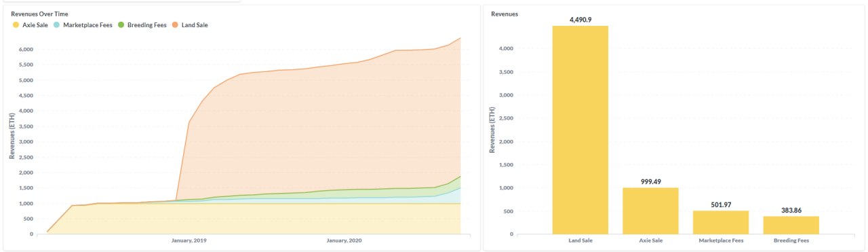
Task: Click the Marketplace Fees x-axis label
Action: [721, 240]
